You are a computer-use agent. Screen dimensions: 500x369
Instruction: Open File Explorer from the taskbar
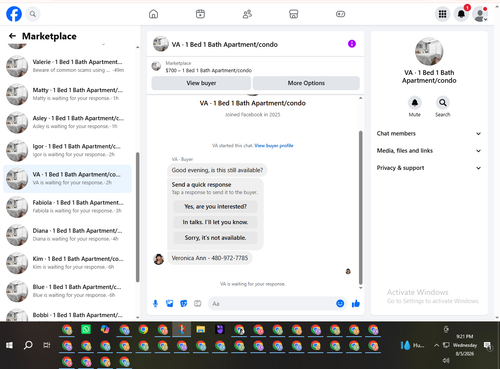pyautogui.click(x=201, y=330)
